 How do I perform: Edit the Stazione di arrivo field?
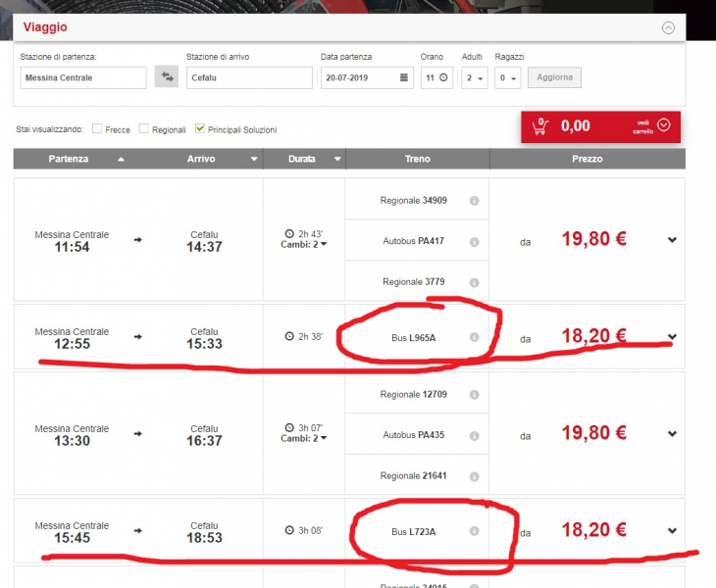pos(249,77)
